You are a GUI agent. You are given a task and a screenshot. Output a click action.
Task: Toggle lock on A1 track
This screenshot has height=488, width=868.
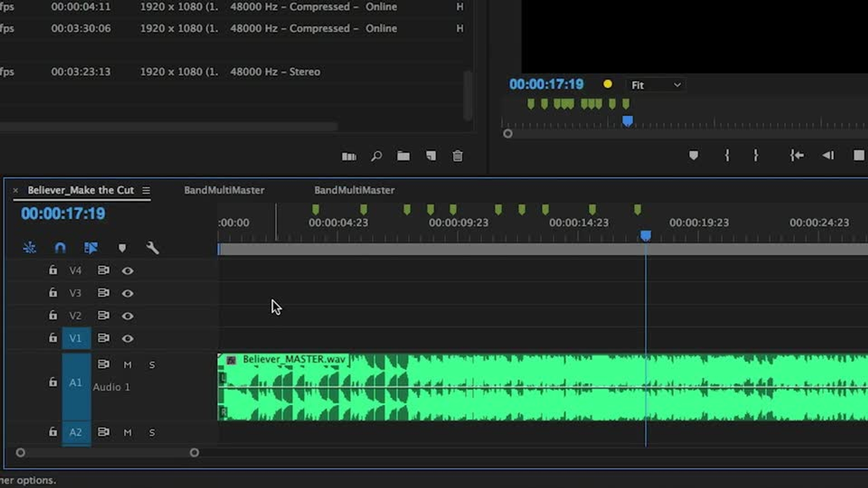click(x=53, y=382)
